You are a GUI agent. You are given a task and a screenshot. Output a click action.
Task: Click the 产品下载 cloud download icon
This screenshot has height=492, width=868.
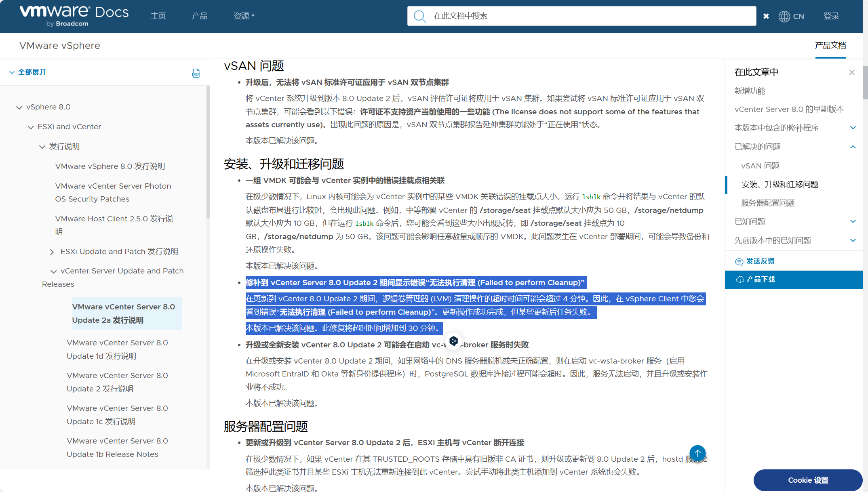(740, 280)
